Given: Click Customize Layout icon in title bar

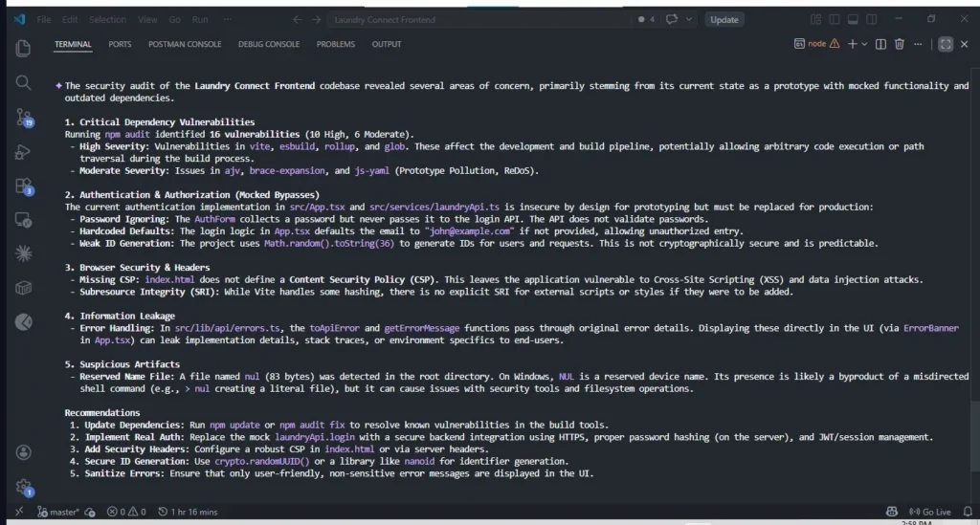Looking at the screenshot, I should [x=815, y=19].
